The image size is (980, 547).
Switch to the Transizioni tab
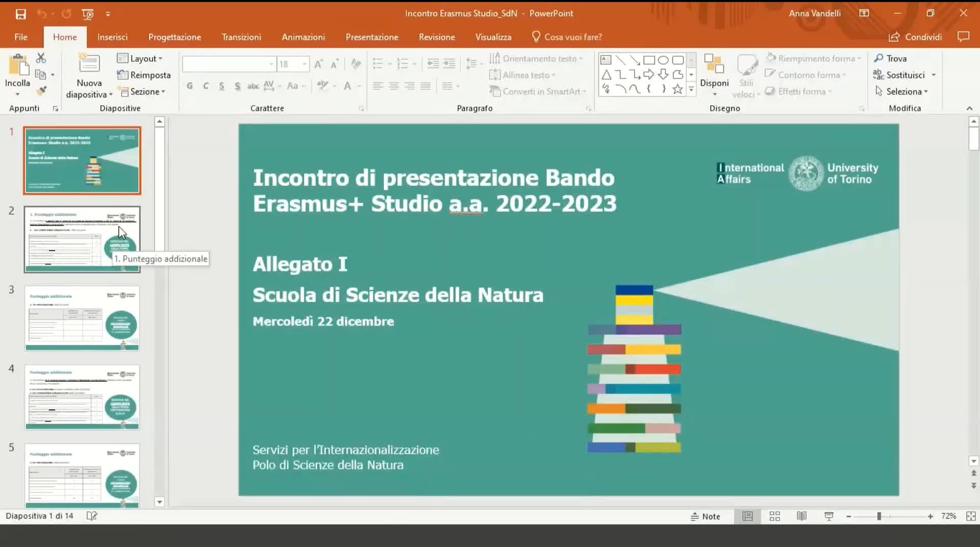241,37
